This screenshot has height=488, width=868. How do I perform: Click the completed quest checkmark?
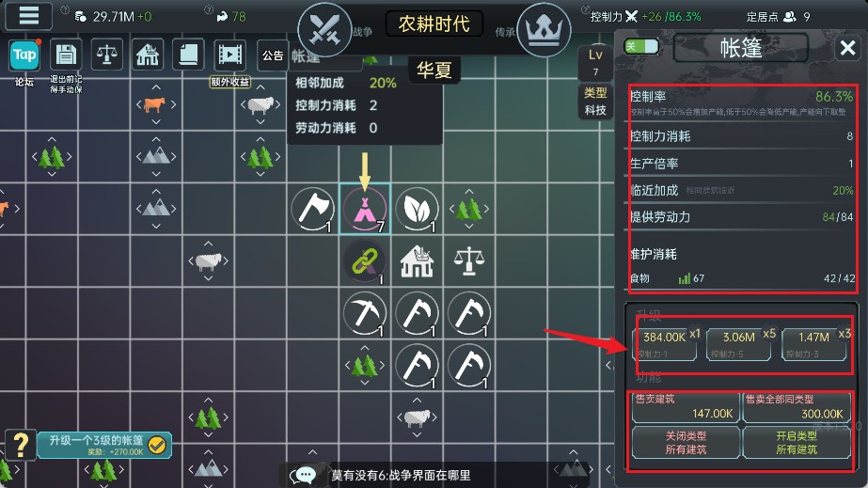[157, 445]
